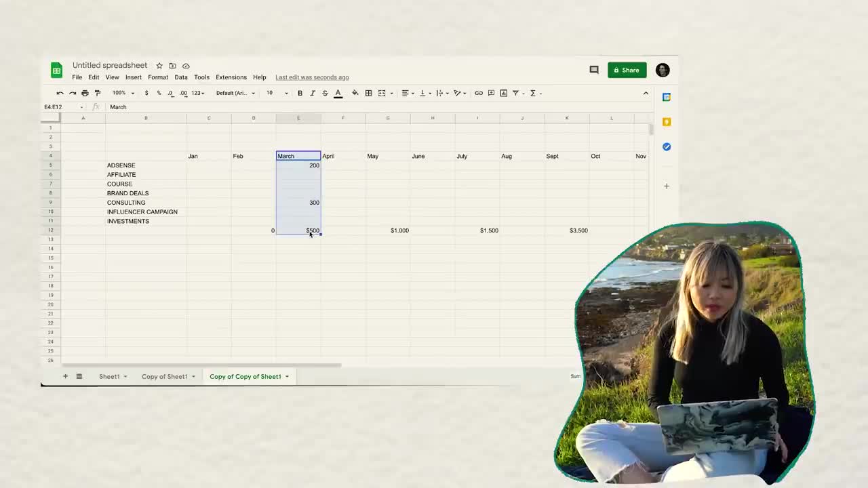Click the Untitled spreadsheet title
The width and height of the screenshot is (868, 488).
[x=110, y=65]
